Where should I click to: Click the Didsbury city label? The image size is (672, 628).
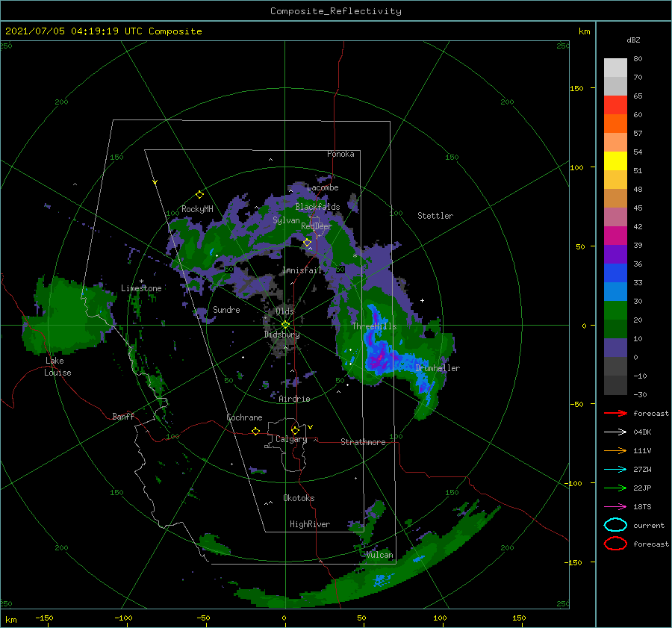[281, 335]
